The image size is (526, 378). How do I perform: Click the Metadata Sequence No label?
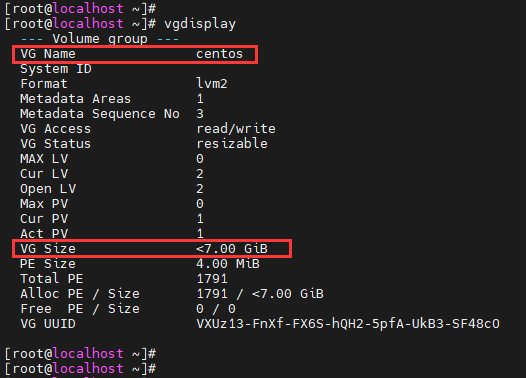(x=100, y=114)
